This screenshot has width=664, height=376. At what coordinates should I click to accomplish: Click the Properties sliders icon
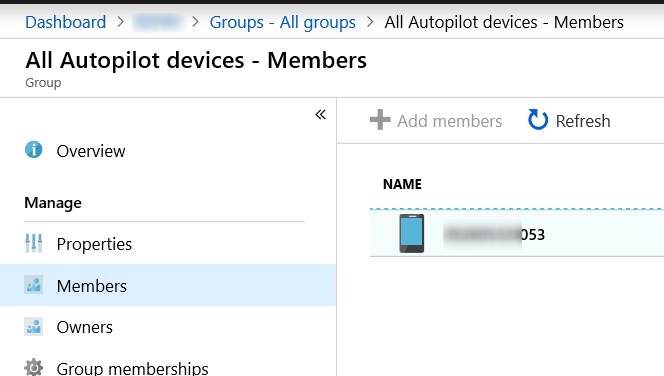point(33,243)
